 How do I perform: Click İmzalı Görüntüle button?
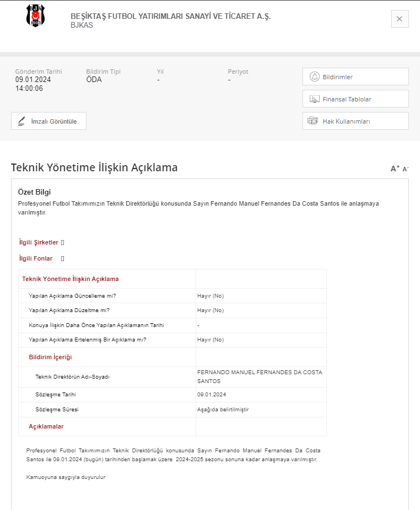tap(49, 121)
